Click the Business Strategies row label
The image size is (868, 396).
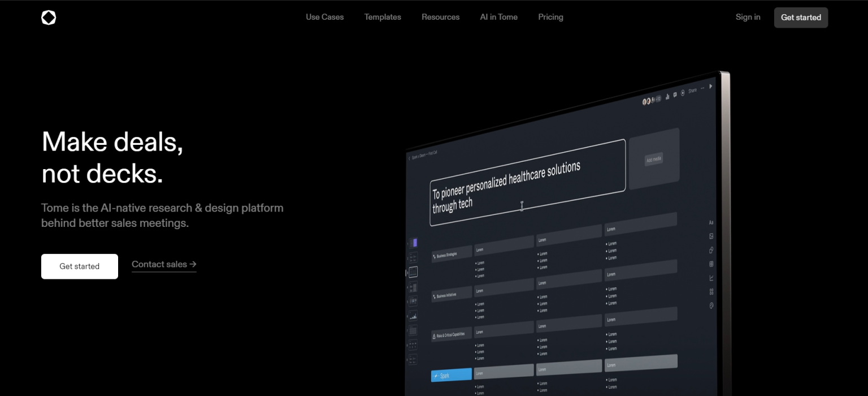click(452, 254)
